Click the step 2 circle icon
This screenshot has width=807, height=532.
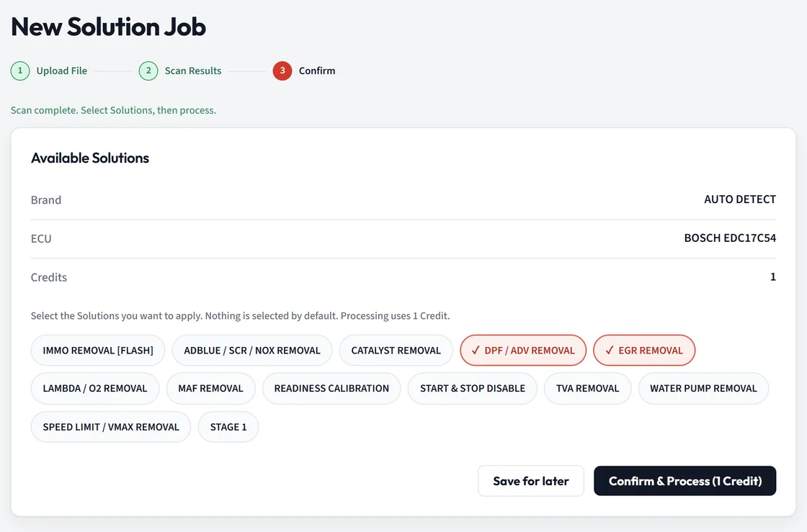click(x=148, y=71)
